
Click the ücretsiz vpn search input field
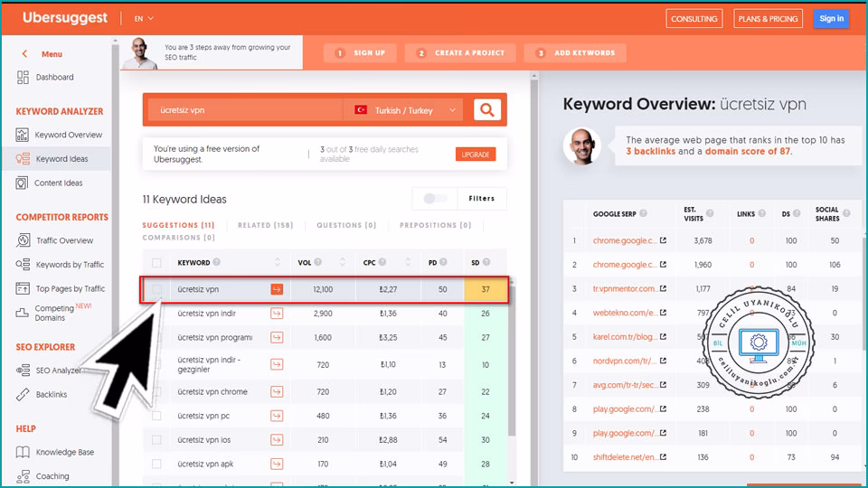[244, 110]
